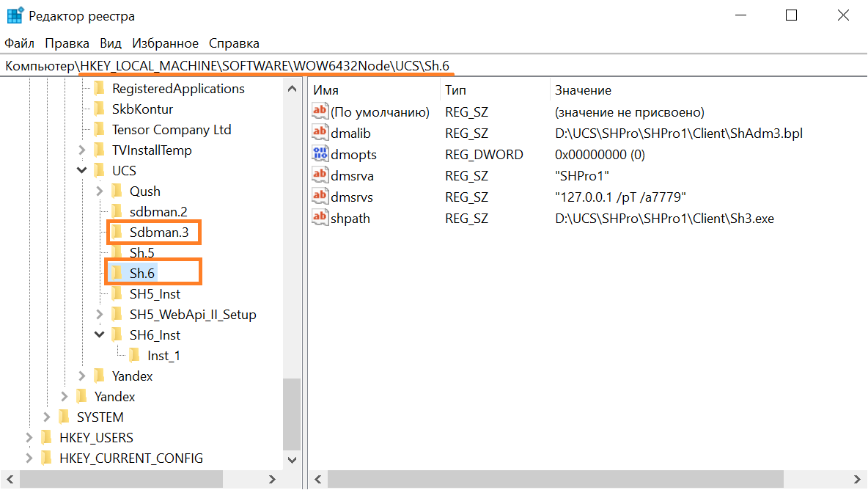Select the Sdbman.3 folder icon
The width and height of the screenshot is (868, 490).
tap(117, 233)
